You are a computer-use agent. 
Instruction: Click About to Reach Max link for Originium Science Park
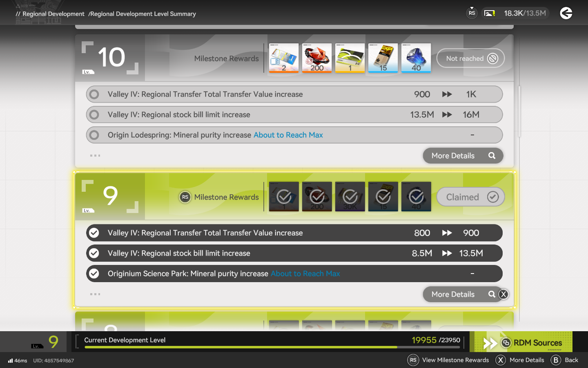pos(305,274)
